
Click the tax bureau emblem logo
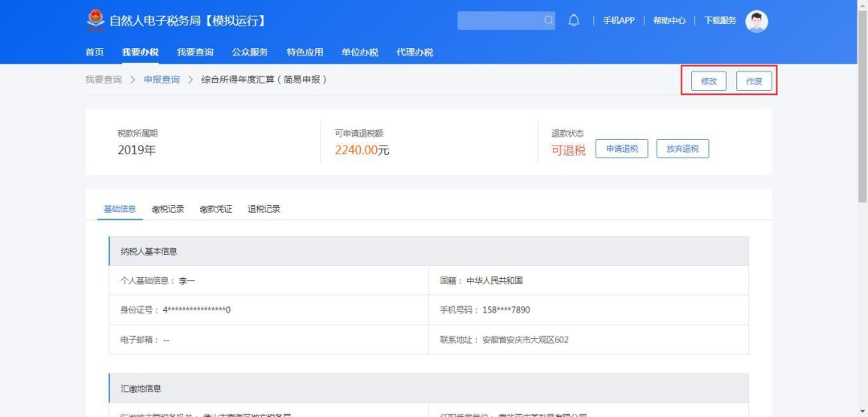pos(95,20)
